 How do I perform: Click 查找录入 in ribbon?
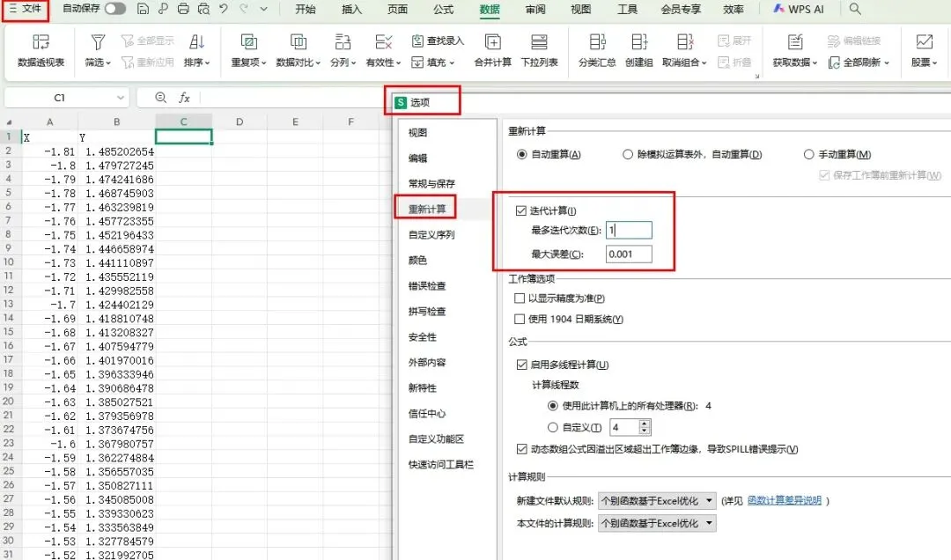[x=438, y=41]
